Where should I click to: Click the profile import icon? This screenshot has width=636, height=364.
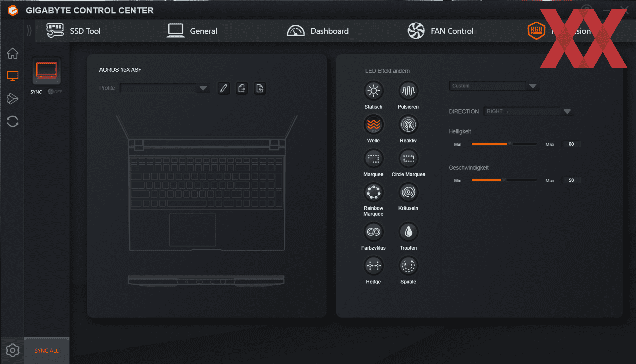click(x=260, y=88)
